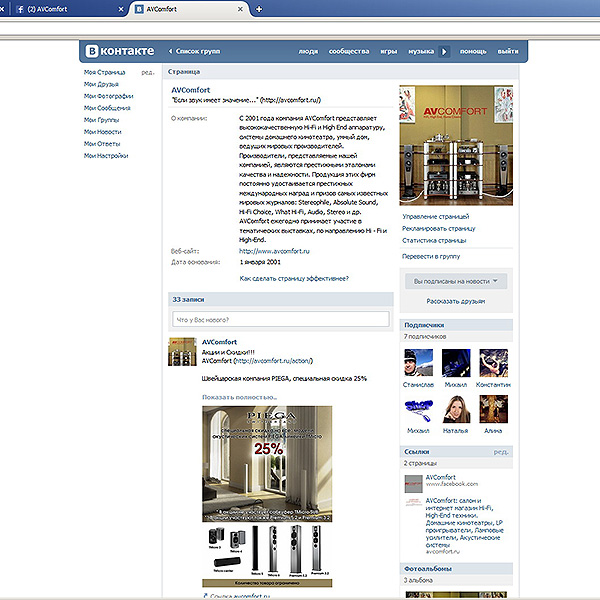The image size is (600, 600).
Task: Click Страница header bar
Action: pyautogui.click(x=341, y=72)
